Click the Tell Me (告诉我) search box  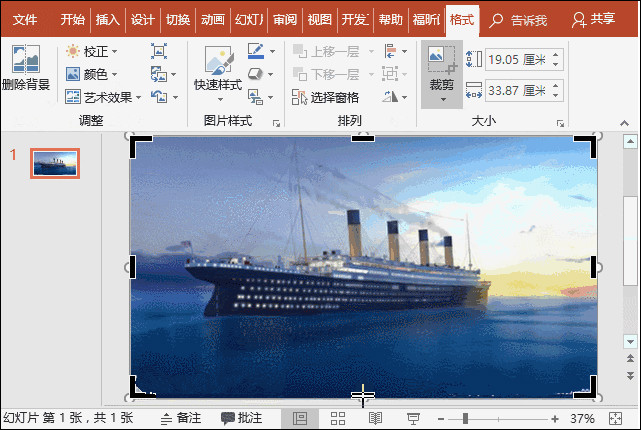(518, 20)
